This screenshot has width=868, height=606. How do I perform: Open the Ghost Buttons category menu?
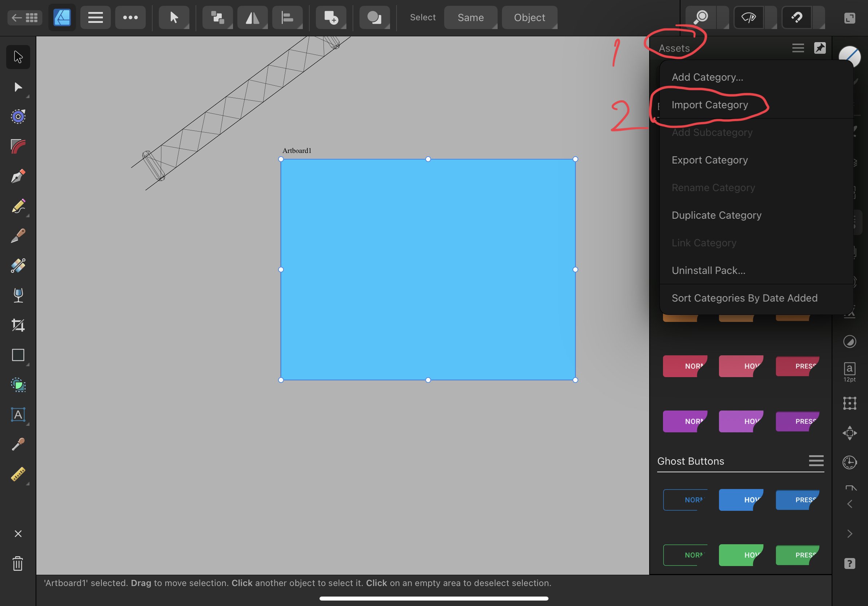(x=816, y=461)
